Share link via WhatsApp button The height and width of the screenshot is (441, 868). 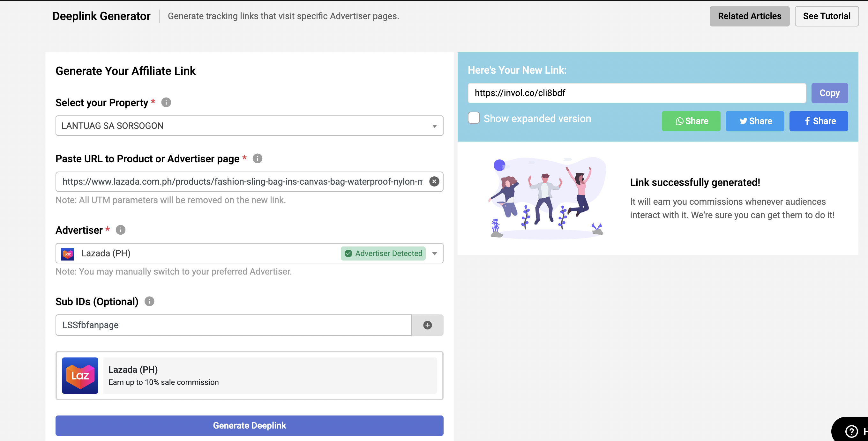pyautogui.click(x=691, y=121)
